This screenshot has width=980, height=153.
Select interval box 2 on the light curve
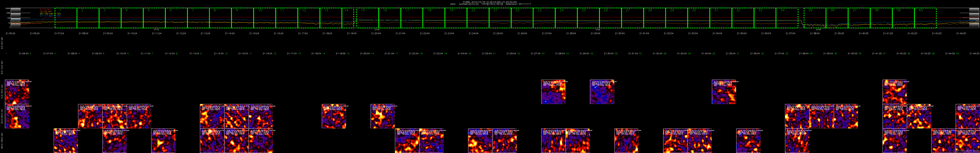(88, 18)
